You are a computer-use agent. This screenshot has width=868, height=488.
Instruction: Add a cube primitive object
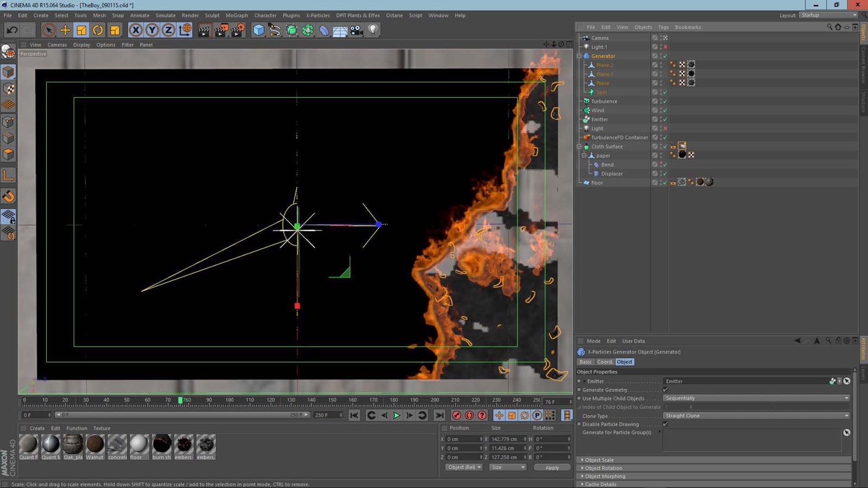[x=259, y=30]
